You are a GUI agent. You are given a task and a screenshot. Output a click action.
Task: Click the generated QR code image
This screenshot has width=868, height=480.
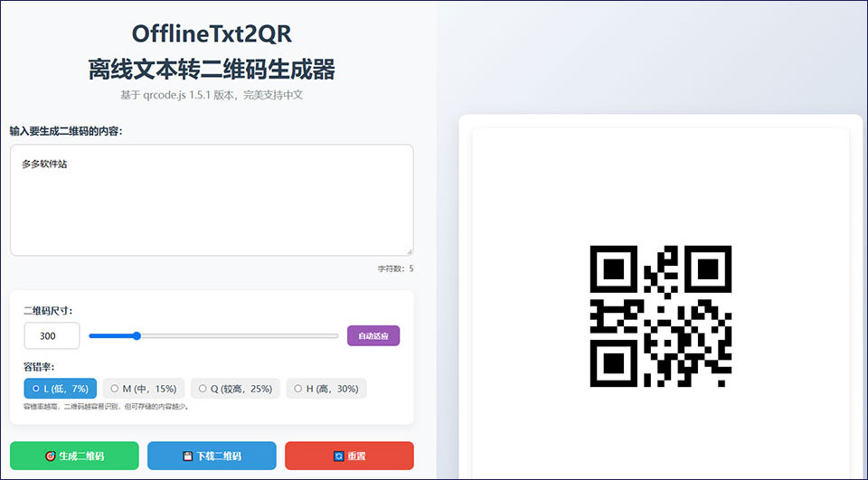tap(661, 316)
